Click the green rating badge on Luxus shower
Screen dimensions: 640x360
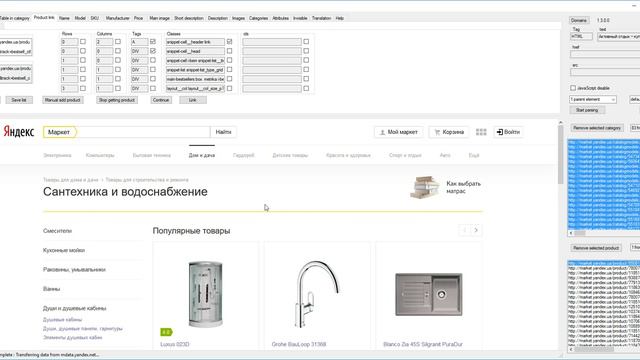tap(166, 332)
